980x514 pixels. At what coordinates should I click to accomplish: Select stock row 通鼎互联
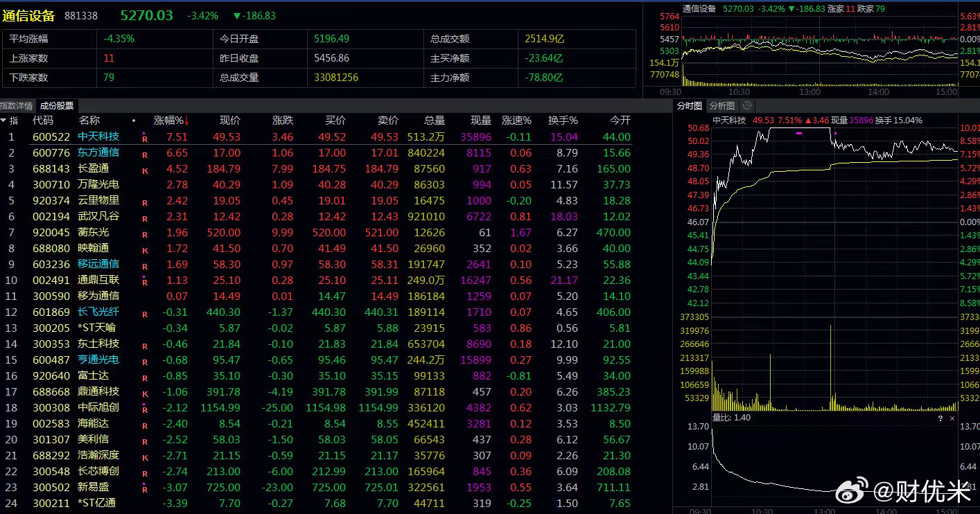(316, 281)
